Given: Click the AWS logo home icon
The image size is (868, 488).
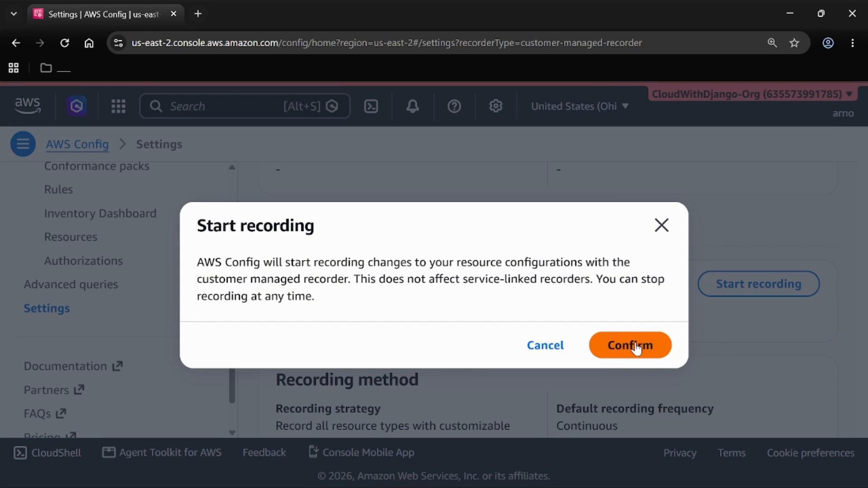Looking at the screenshot, I should [x=28, y=106].
